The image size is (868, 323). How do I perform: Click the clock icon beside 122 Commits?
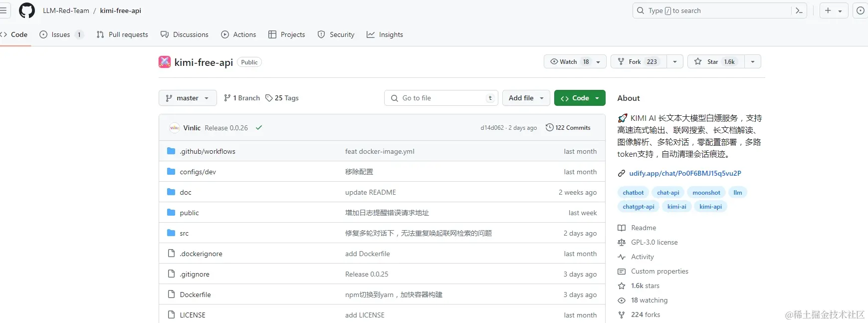(549, 127)
